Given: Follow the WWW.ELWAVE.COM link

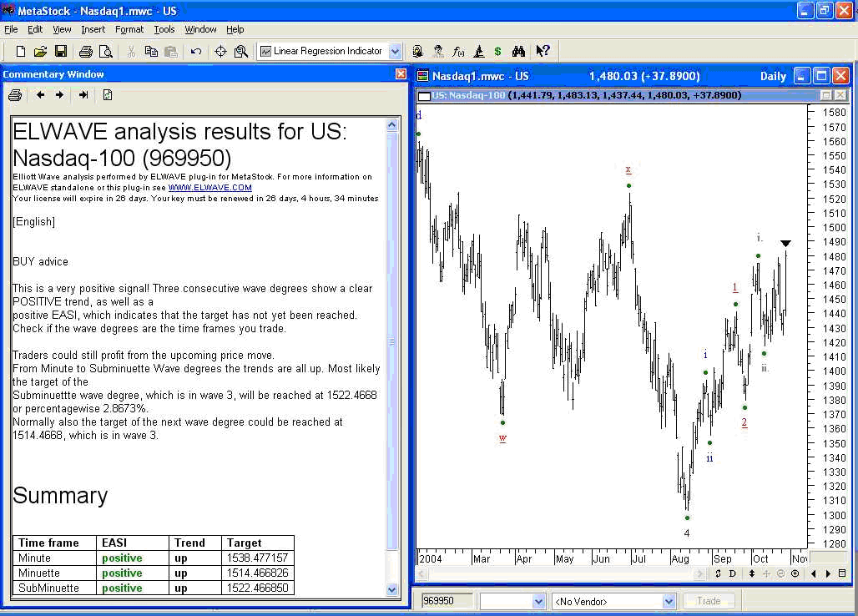Looking at the screenshot, I should point(209,188).
